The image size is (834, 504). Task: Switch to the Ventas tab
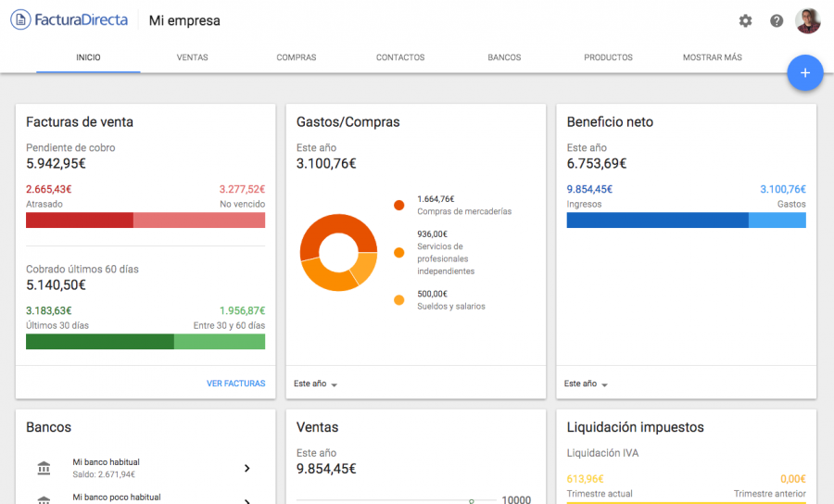192,57
